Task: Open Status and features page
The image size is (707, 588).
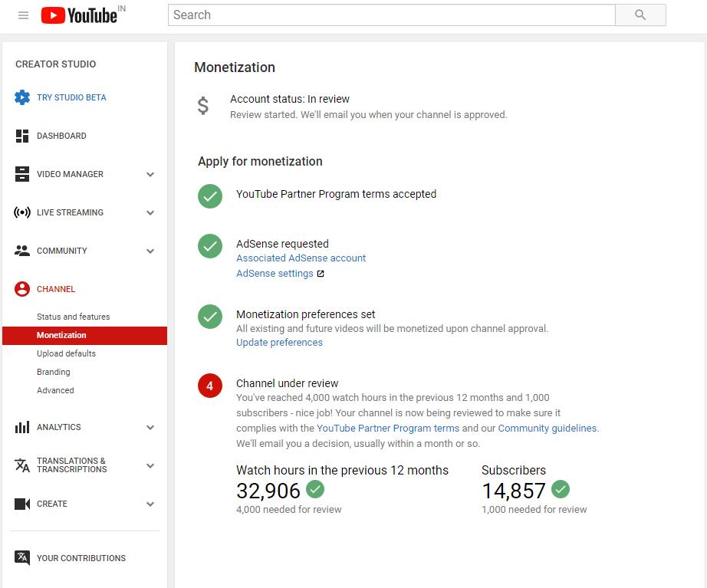Action: (x=73, y=317)
